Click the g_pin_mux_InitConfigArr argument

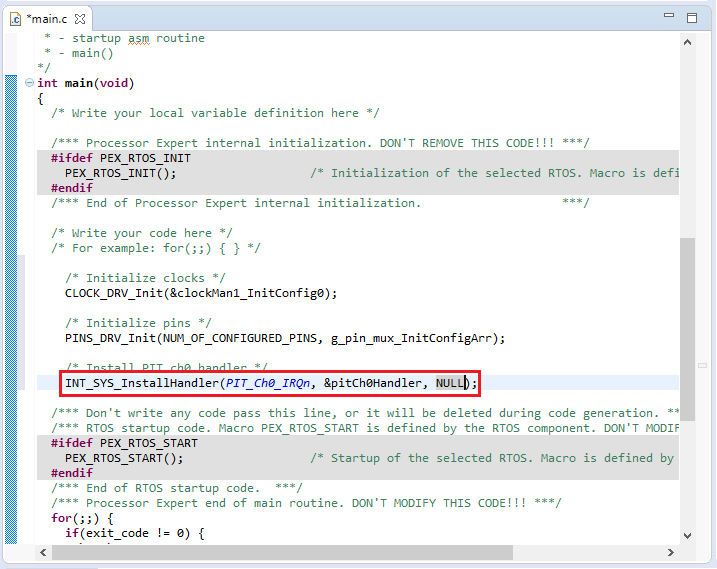point(411,338)
